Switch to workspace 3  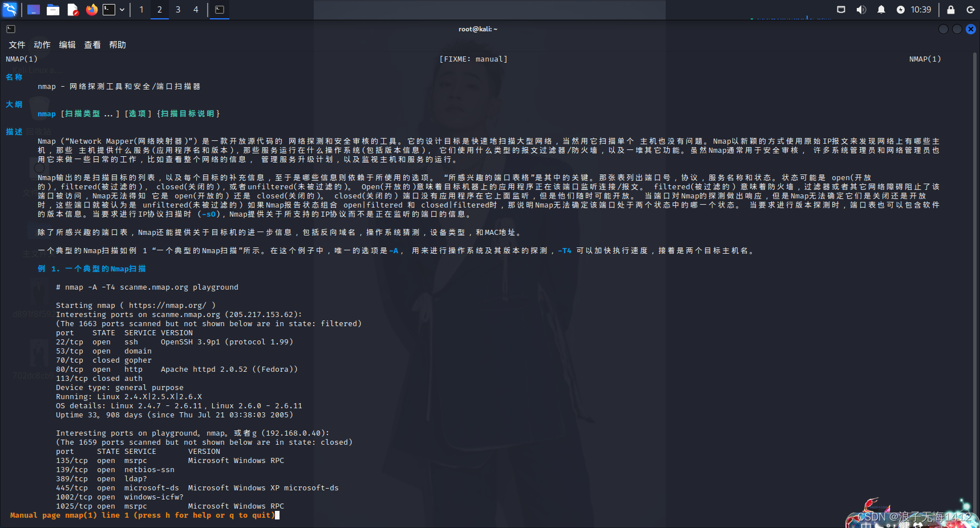tap(178, 10)
